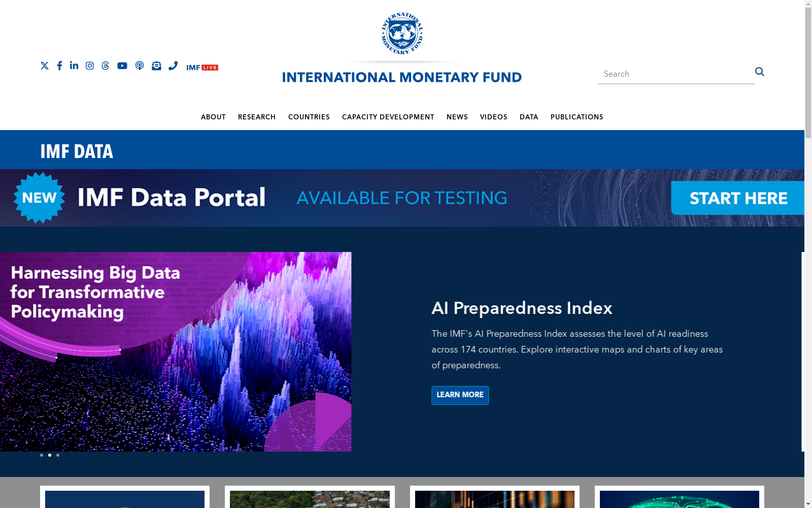812x508 pixels.
Task: Select the second carousel dot
Action: point(50,455)
